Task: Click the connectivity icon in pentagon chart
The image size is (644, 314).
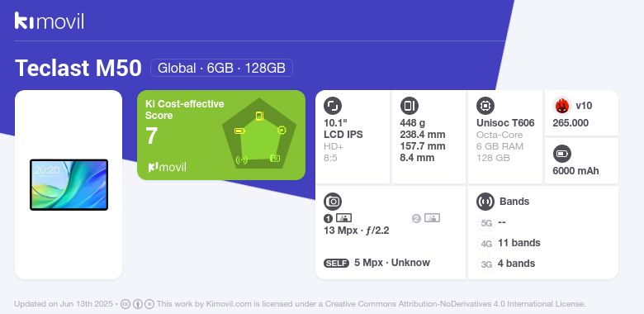Action: tap(241, 159)
